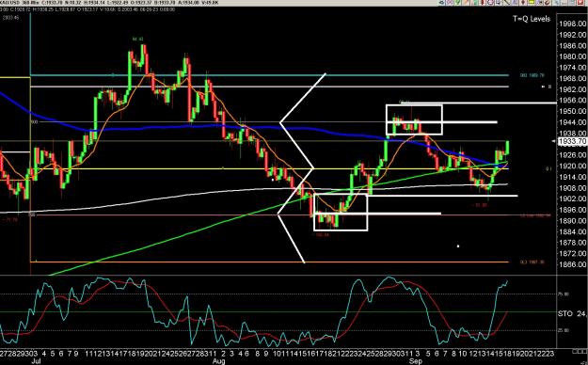The width and height of the screenshot is (588, 365).
Task: Click the 1866.00 price axis label
Action: pyautogui.click(x=573, y=264)
